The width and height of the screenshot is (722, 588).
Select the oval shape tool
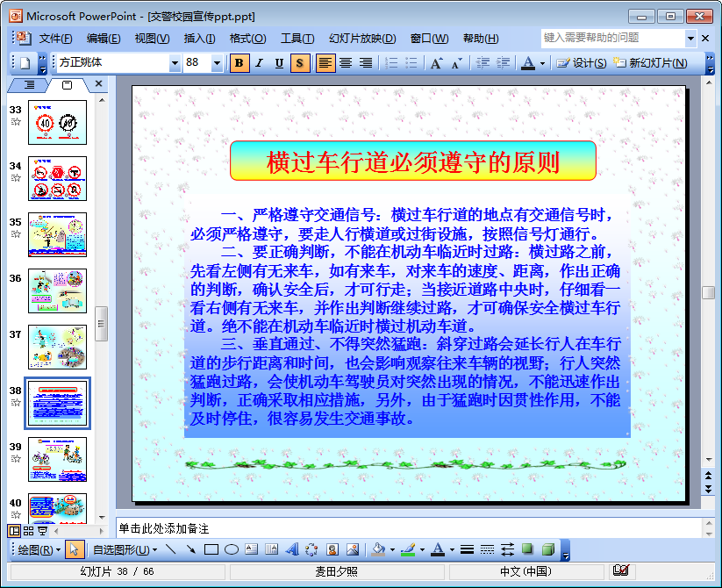pos(232,549)
